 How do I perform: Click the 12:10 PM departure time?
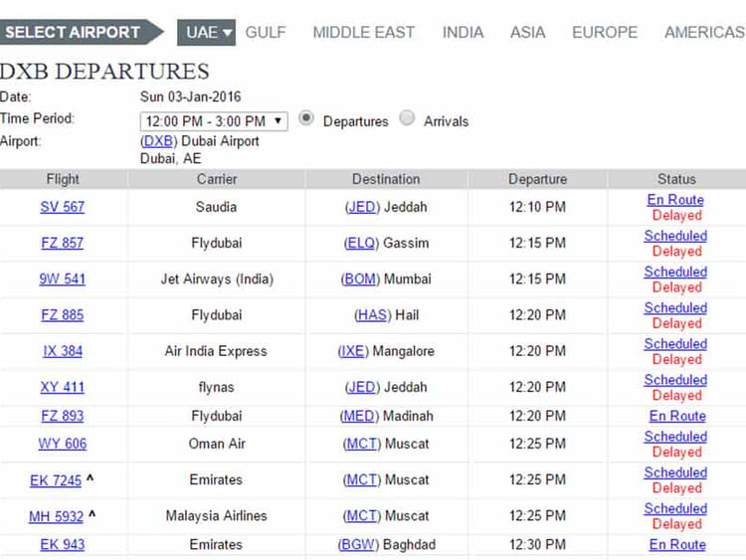point(537,207)
